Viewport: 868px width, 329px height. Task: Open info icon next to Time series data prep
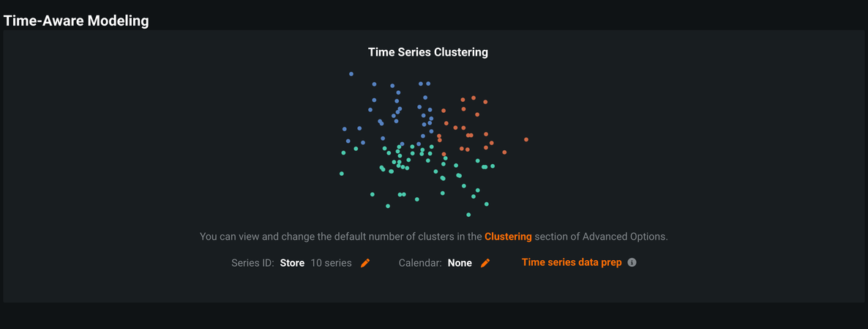(x=632, y=262)
